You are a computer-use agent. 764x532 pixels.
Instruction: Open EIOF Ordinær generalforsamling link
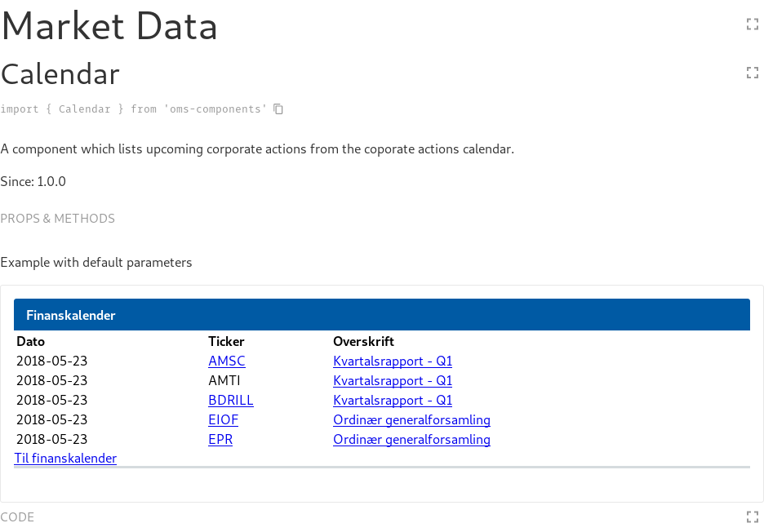411,419
